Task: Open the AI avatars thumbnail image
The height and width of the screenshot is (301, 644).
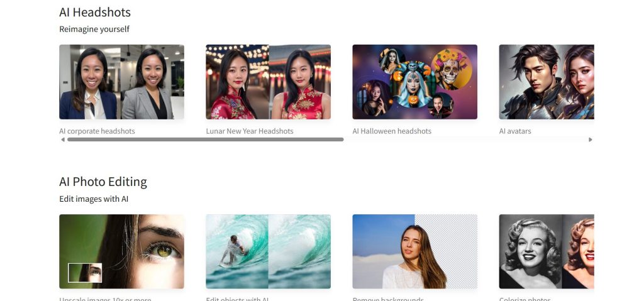Action: tap(547, 82)
